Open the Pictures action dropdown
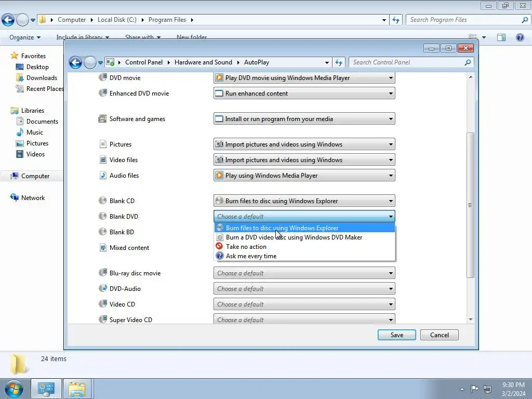This screenshot has height=399, width=532. coord(304,144)
